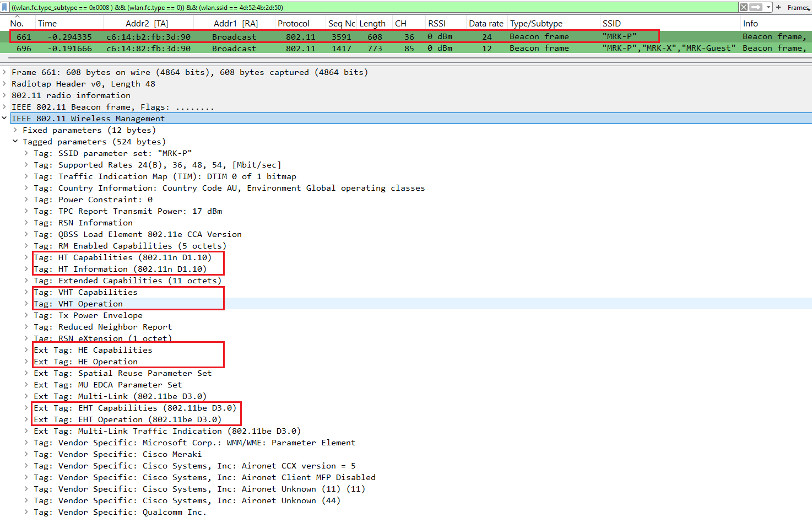
Task: Collapse the IEEE 802.11 Wireless Management section
Action: tap(4, 119)
